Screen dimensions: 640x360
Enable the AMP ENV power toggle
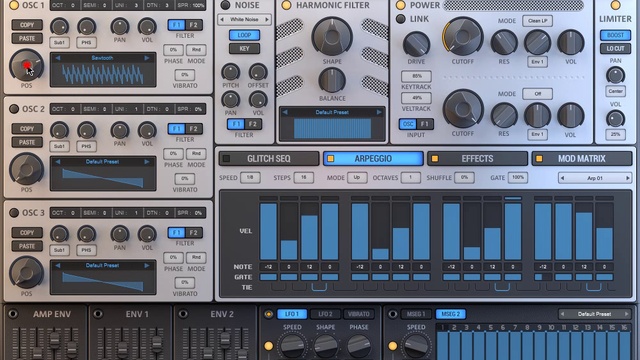13,313
